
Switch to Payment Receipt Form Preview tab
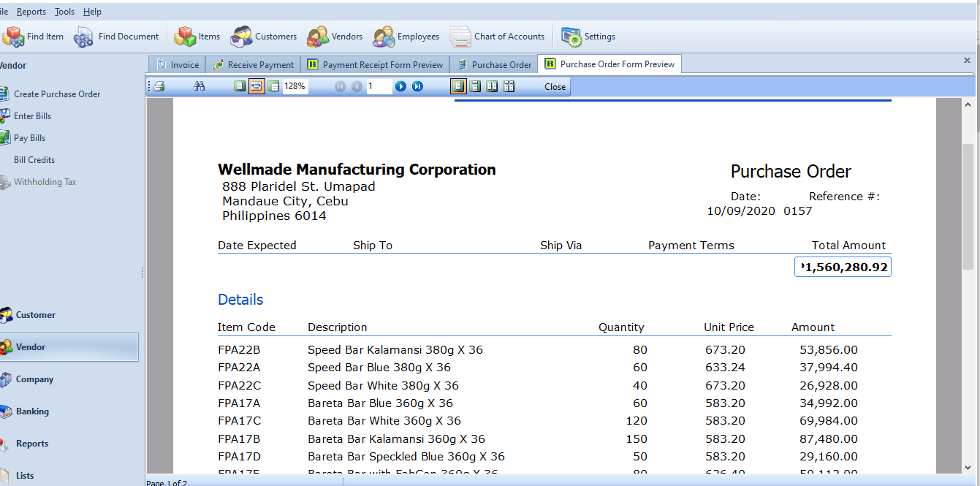point(375,64)
